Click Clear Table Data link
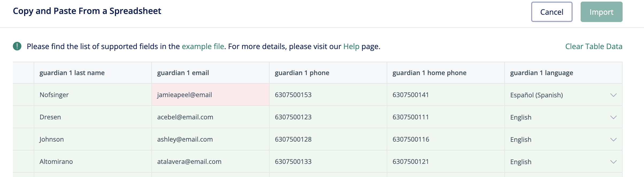Image resolution: width=644 pixels, height=177 pixels. pos(593,46)
